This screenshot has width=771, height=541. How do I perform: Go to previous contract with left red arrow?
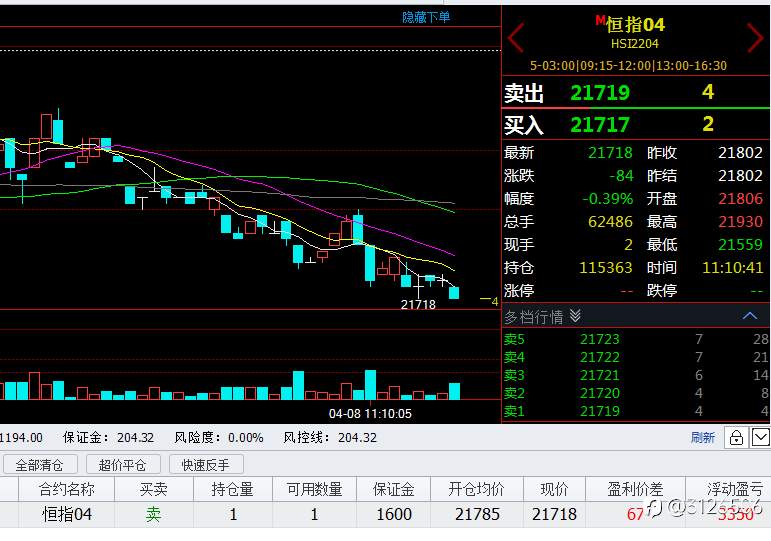click(516, 37)
